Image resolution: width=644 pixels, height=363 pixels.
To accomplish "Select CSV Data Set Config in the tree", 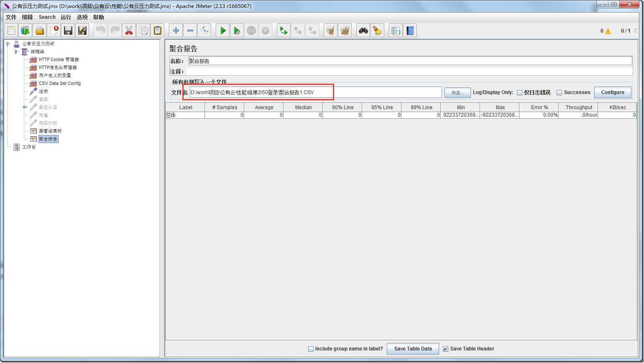I will pos(60,83).
